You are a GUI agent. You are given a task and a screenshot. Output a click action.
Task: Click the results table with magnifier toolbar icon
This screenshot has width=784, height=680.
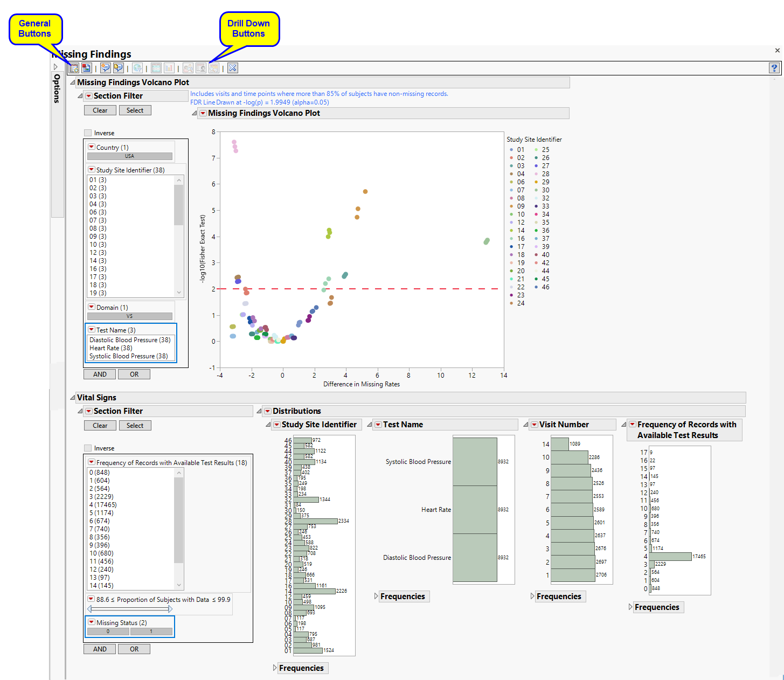(74, 68)
